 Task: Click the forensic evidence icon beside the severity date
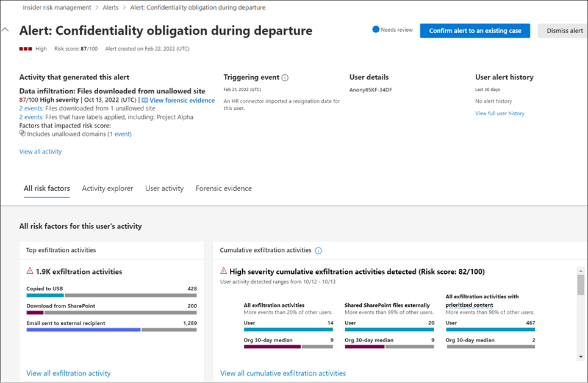[x=145, y=101]
